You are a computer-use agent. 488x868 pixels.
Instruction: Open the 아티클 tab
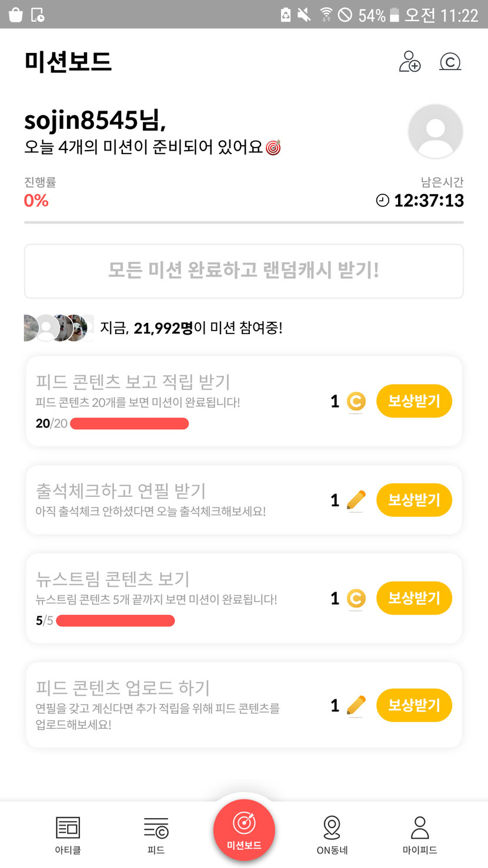pos(68,834)
